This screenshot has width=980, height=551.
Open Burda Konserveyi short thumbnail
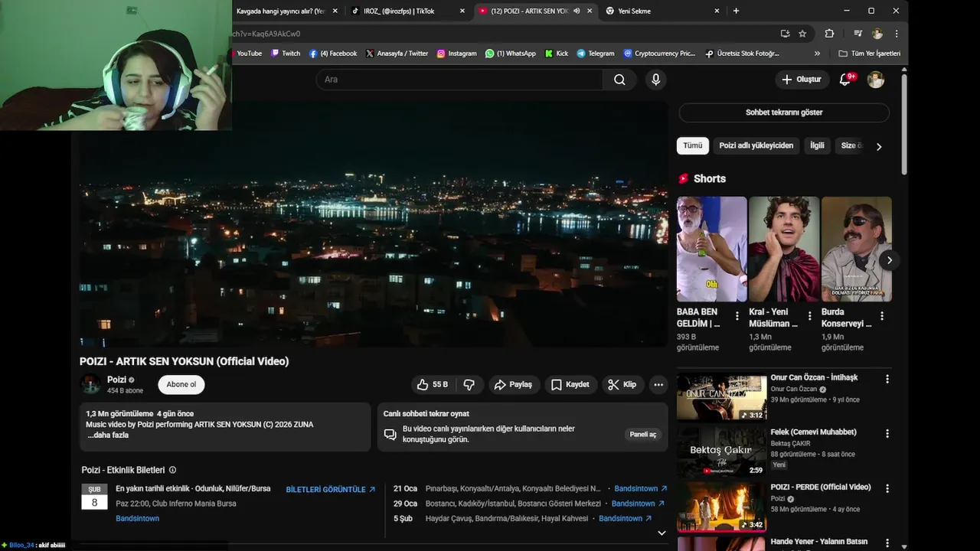857,249
